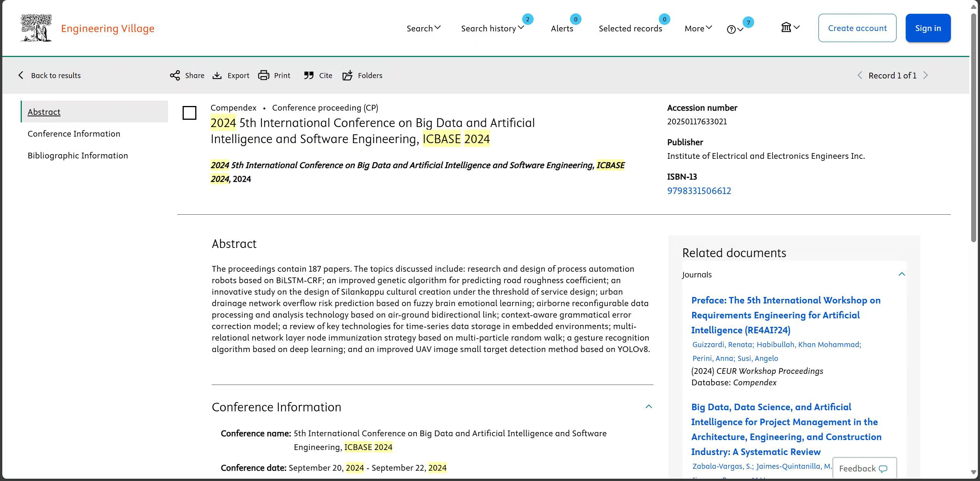This screenshot has width=980, height=481.
Task: Click author link Habibullah, Khan Mohammad
Action: pyautogui.click(x=808, y=344)
